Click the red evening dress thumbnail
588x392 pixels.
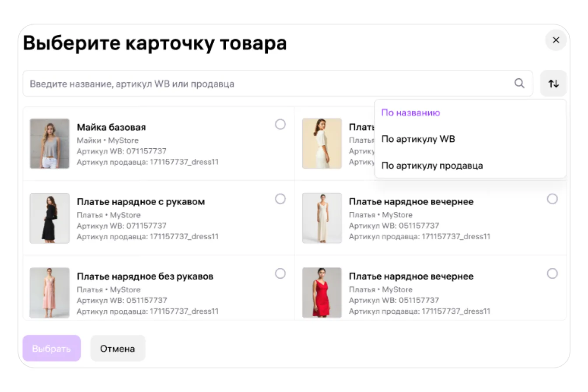pos(322,293)
